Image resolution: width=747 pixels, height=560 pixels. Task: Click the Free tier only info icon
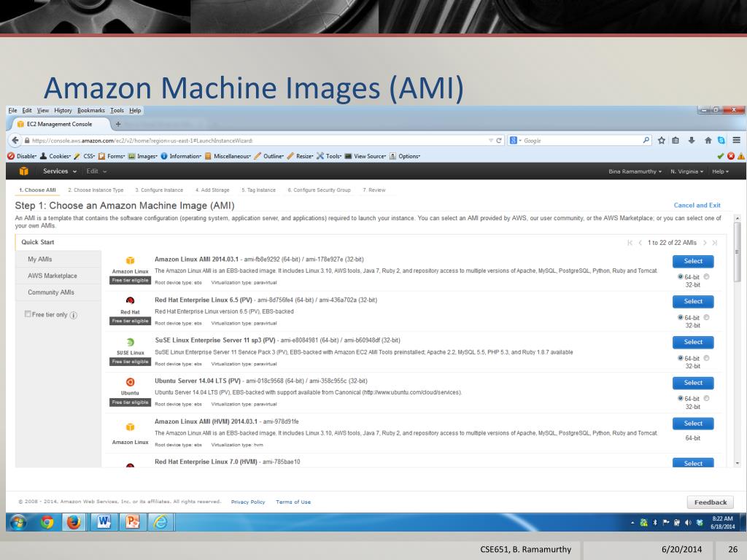[74, 315]
